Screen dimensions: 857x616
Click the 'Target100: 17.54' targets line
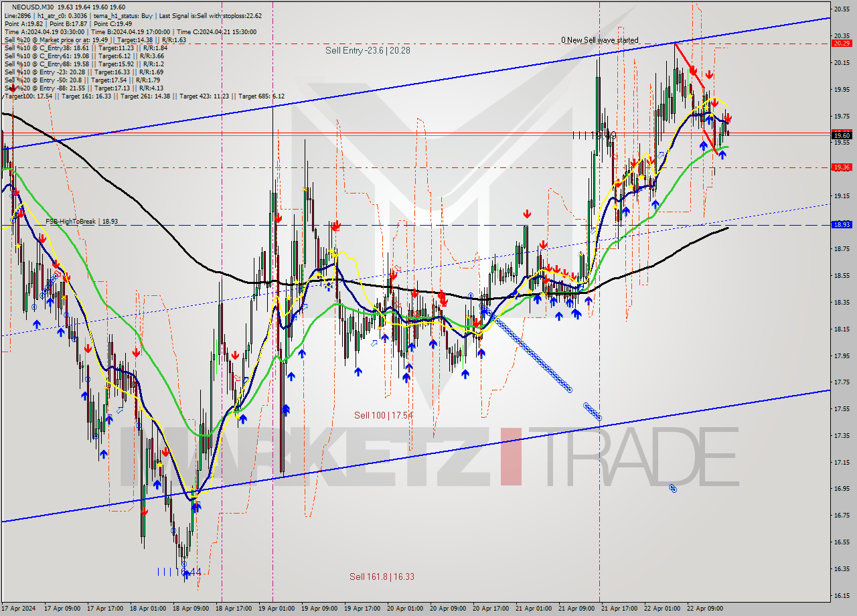[x=144, y=96]
